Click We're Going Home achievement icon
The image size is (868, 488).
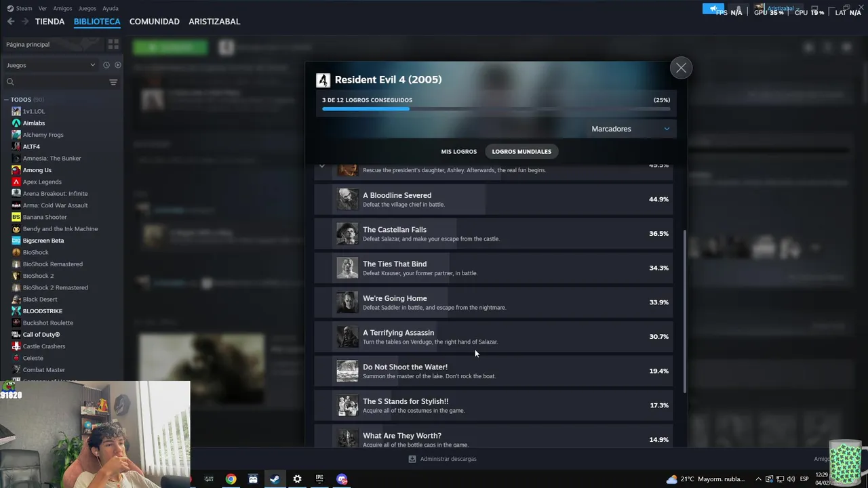[347, 302]
